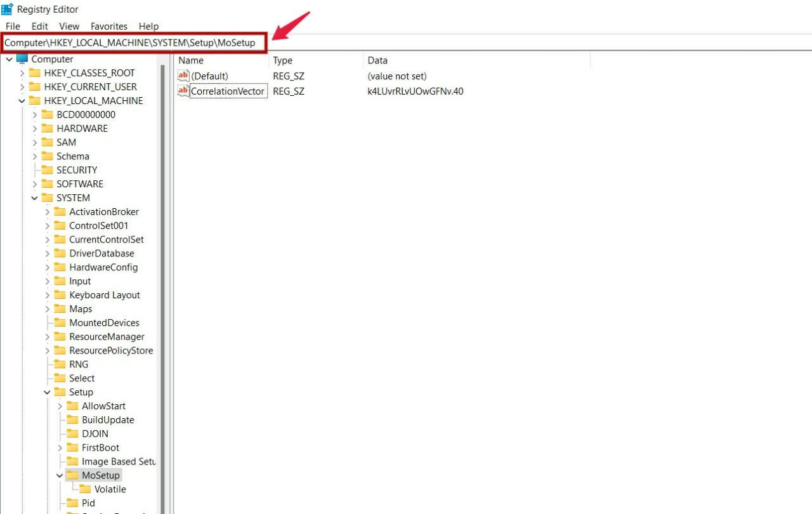Screen dimensions: 812x514
Task: Collapse the HKEY_LOCAL_MACHINE key
Action: [x=22, y=102]
